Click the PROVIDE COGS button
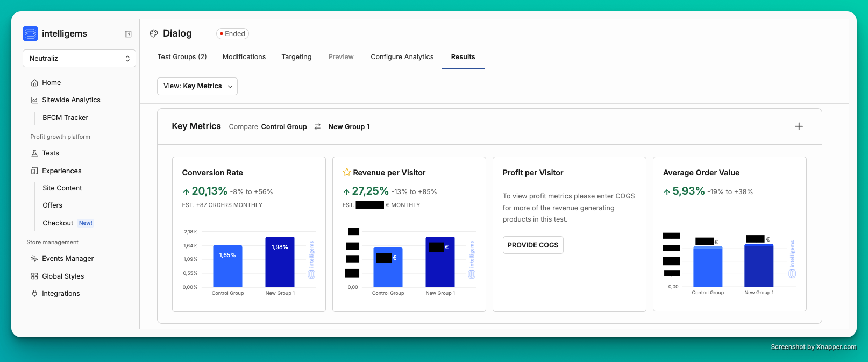 (533, 245)
